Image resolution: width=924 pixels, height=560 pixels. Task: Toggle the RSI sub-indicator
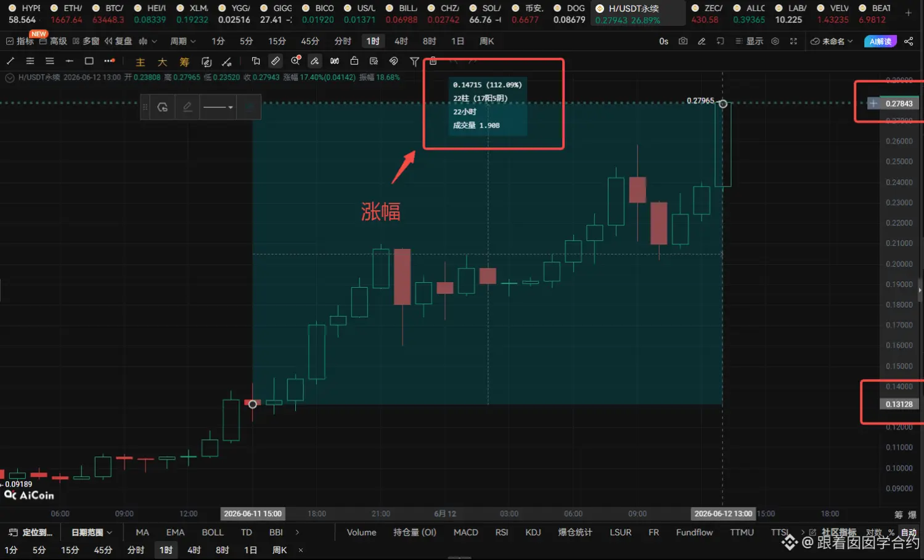(x=502, y=532)
